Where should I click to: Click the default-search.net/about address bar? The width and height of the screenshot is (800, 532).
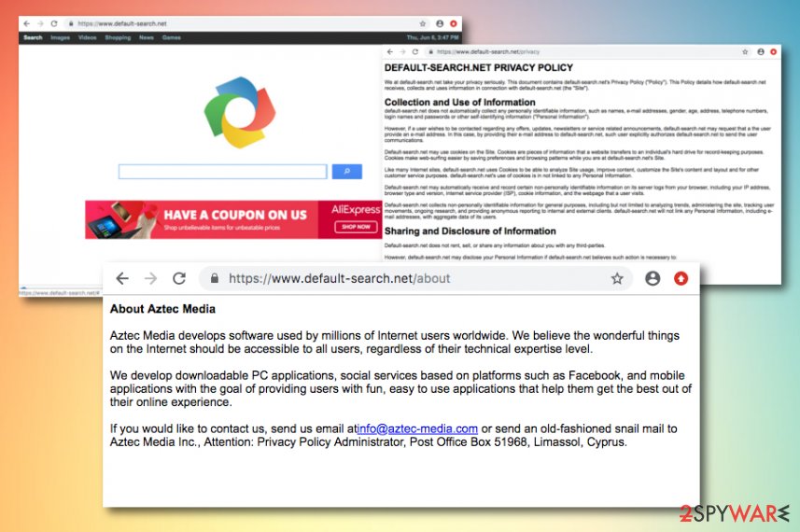coord(414,278)
